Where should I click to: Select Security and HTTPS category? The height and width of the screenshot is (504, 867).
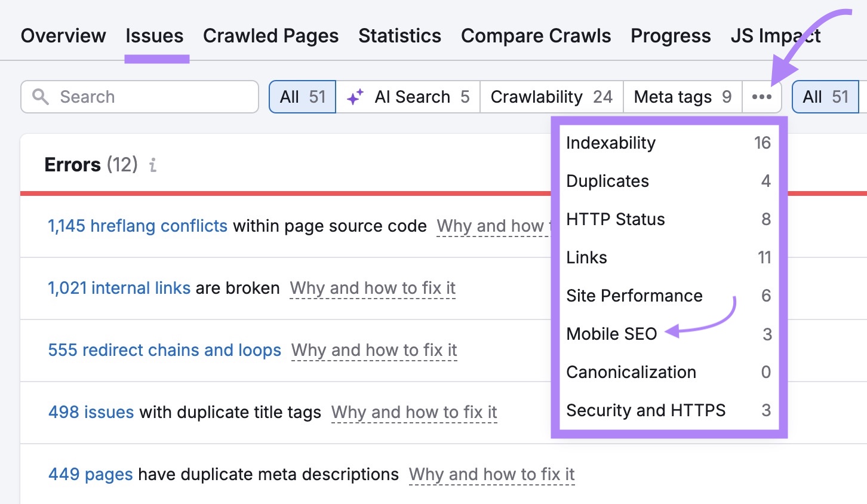[645, 411]
